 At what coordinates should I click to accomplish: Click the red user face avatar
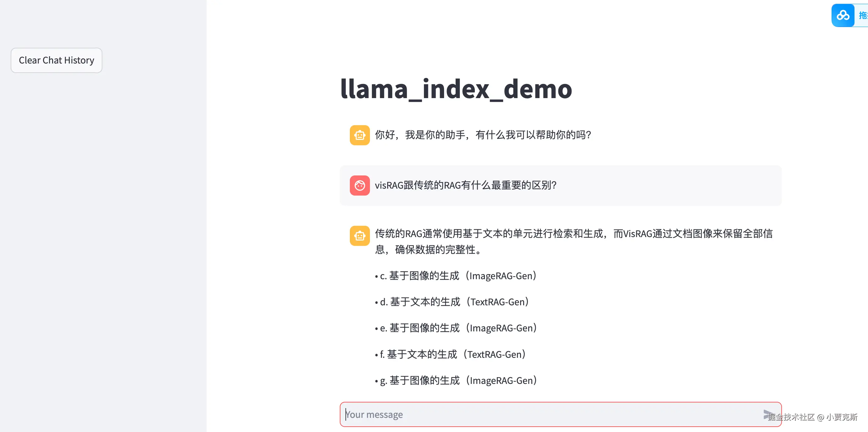[x=360, y=186]
